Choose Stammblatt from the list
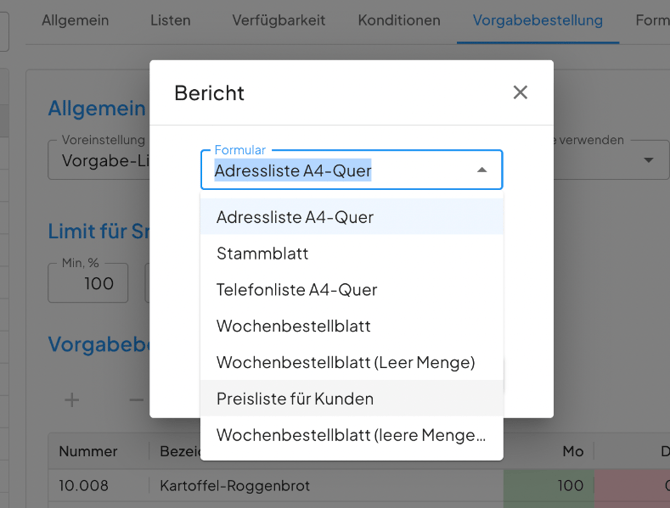The width and height of the screenshot is (670, 508). click(x=262, y=253)
